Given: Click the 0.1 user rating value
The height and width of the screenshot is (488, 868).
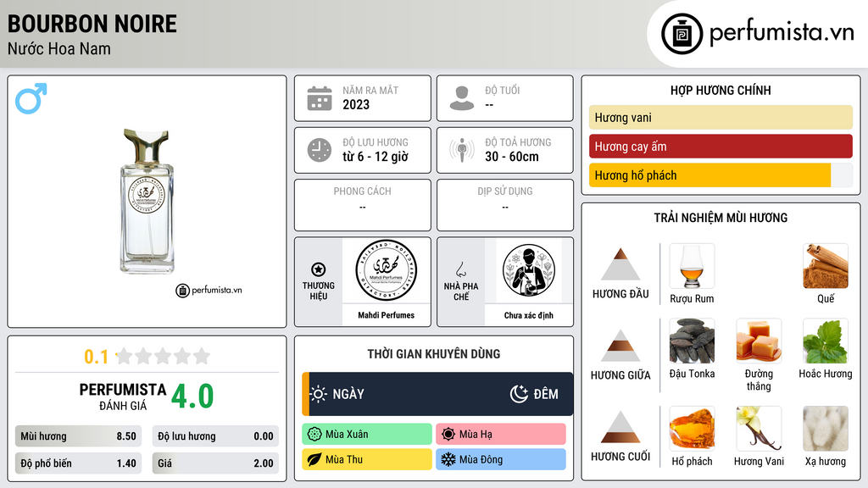Looking at the screenshot, I should click(x=96, y=357).
